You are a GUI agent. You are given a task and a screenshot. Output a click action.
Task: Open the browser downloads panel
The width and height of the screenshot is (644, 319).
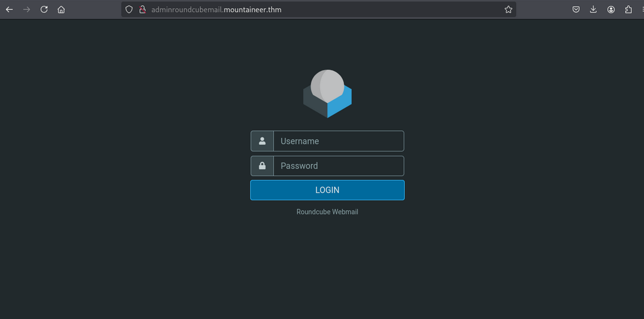594,9
